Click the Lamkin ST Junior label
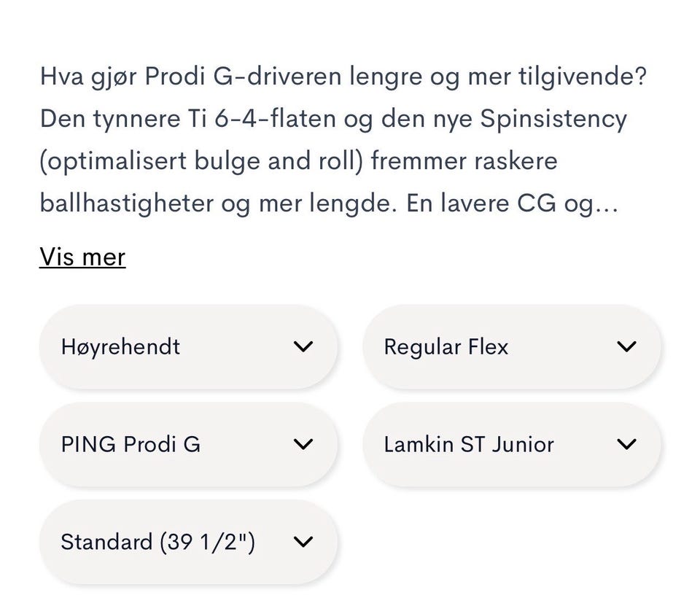Screen dimensions: 700x595 469,444
